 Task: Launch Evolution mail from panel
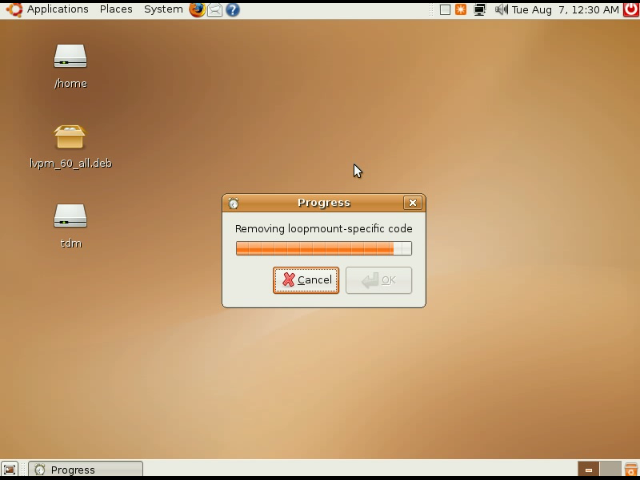point(215,10)
